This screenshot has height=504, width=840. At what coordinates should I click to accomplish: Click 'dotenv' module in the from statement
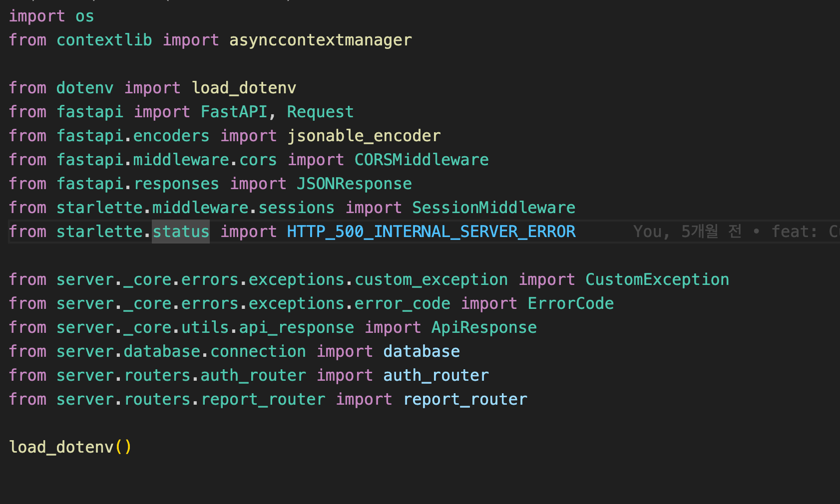pos(85,88)
